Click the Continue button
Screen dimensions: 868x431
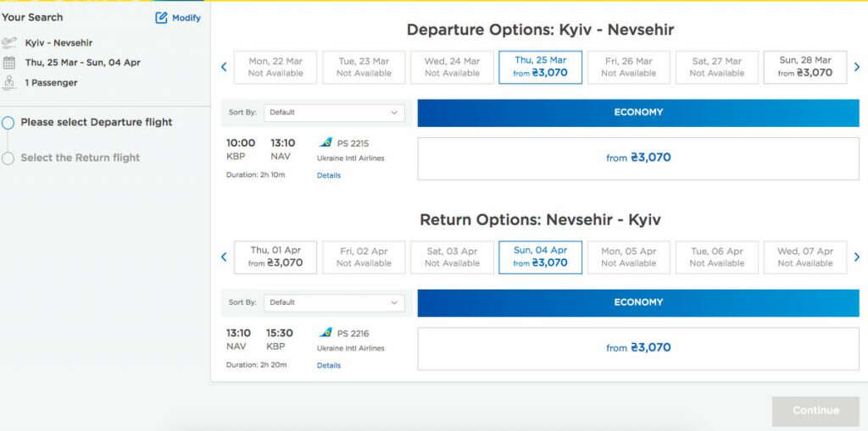(815, 411)
